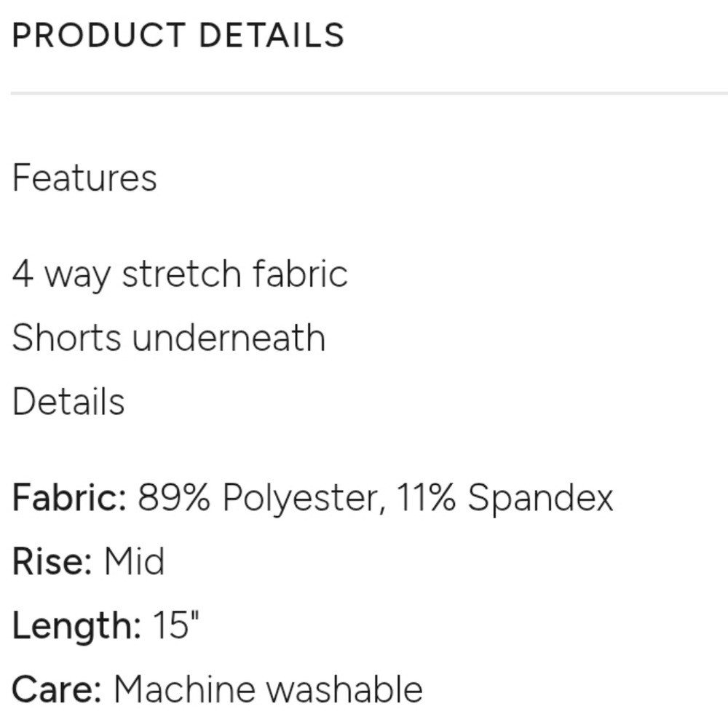Click the PRODUCT DETAILS heading

[178, 35]
